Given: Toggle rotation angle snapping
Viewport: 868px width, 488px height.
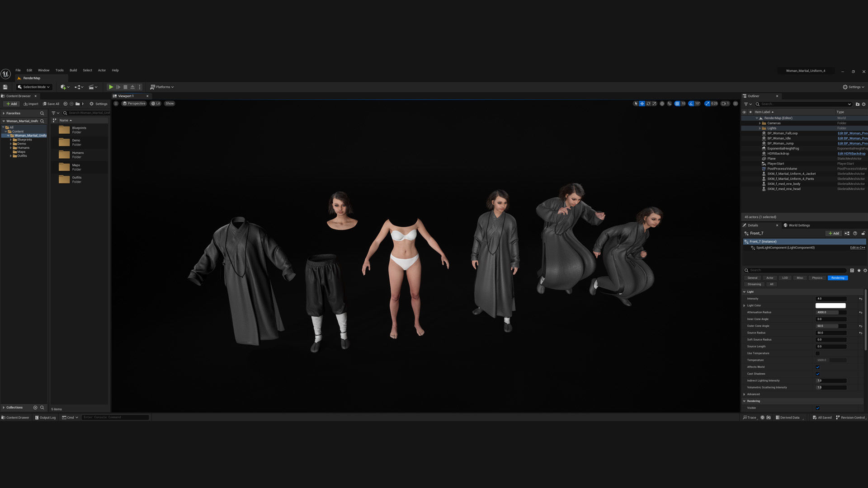Looking at the screenshot, I should pos(691,103).
